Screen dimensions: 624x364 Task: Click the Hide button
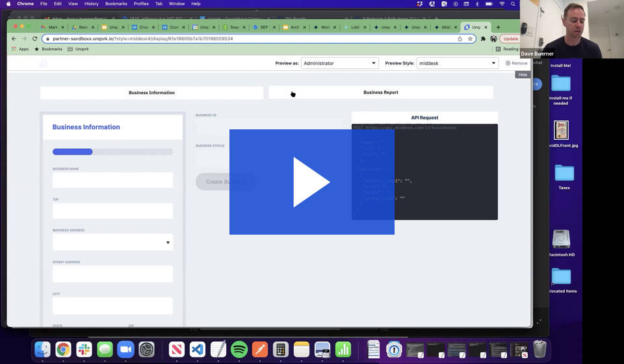(523, 75)
